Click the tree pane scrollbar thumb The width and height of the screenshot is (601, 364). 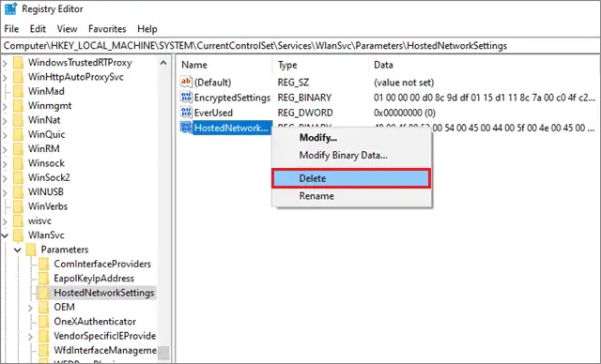[163, 353]
